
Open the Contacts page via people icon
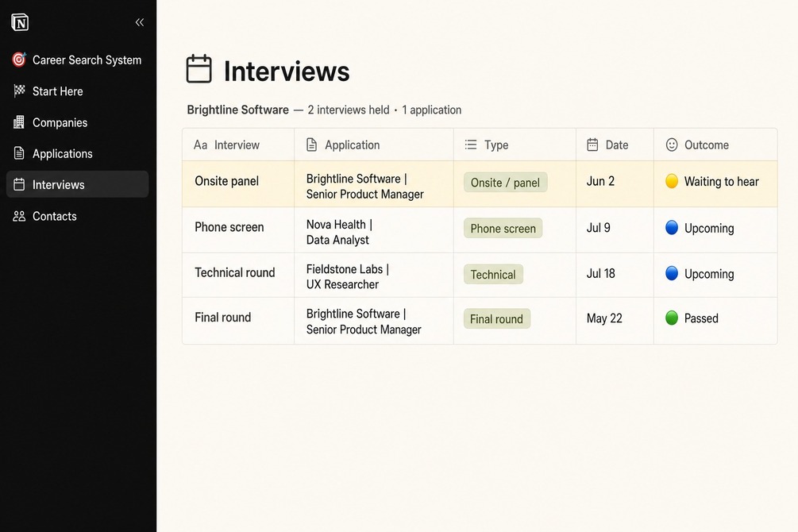tap(19, 216)
